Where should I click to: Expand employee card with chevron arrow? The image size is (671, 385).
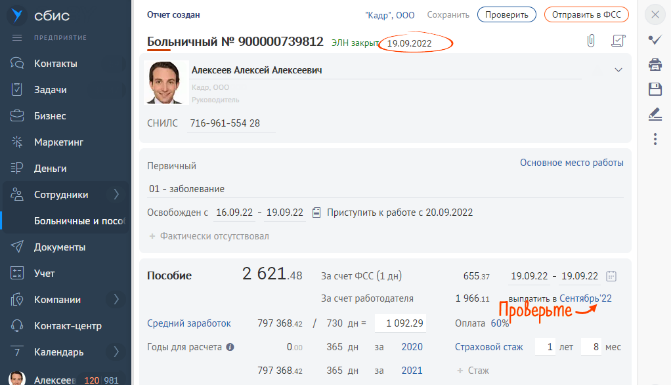[618, 70]
